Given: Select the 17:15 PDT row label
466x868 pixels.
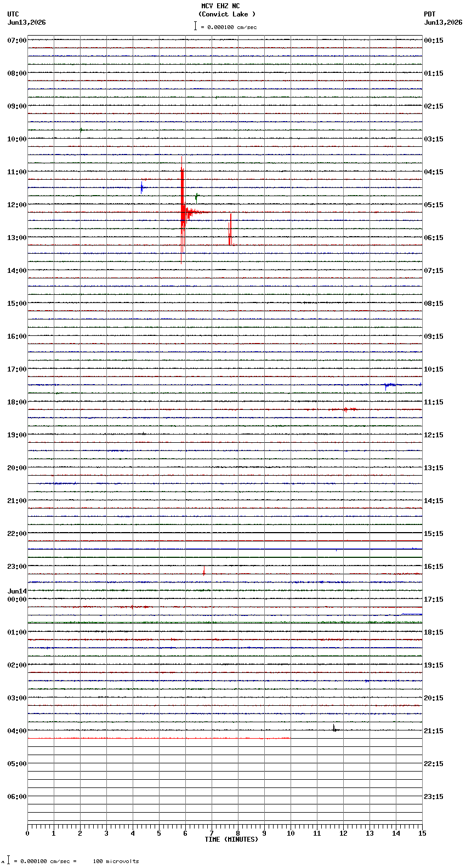Looking at the screenshot, I should [x=434, y=599].
